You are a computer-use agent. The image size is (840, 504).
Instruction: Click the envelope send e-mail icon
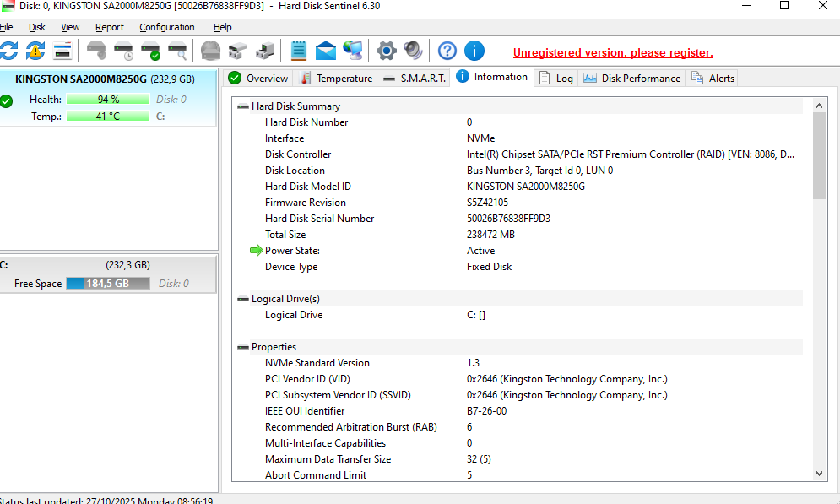(326, 51)
